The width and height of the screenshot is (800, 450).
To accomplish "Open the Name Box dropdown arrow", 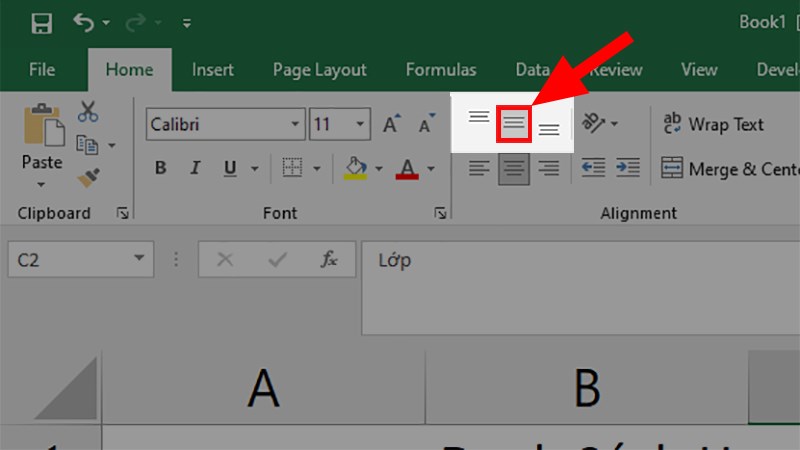I will click(139, 259).
